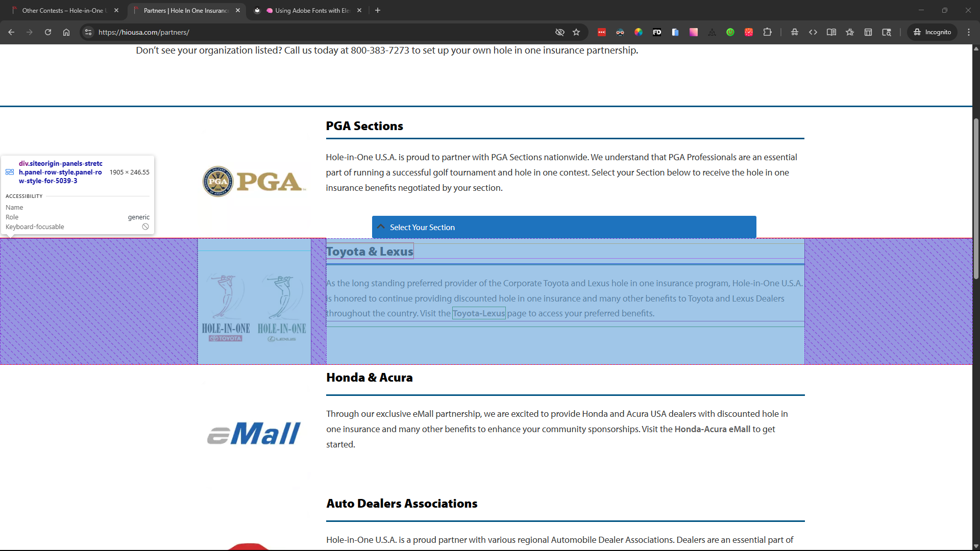980x551 pixels.
Task: Open the red clock calendar extension
Action: click(749, 32)
